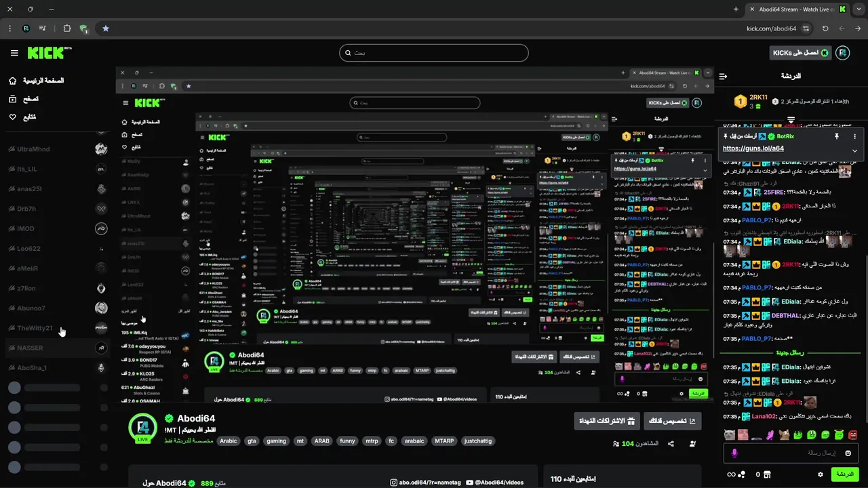Send the grey cat emote
868x488 pixels.
(729, 434)
